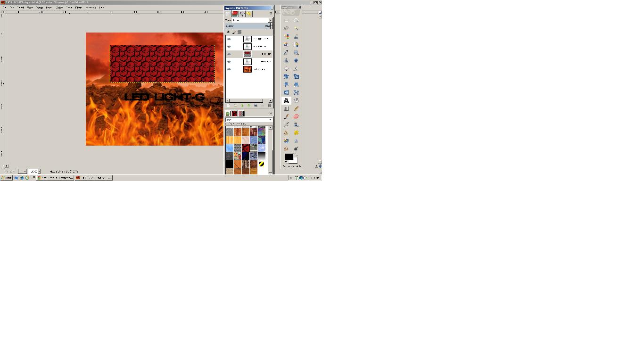The width and height of the screenshot is (644, 362).
Task: Select the Color Picker eyedropper tool
Action: coord(286,52)
